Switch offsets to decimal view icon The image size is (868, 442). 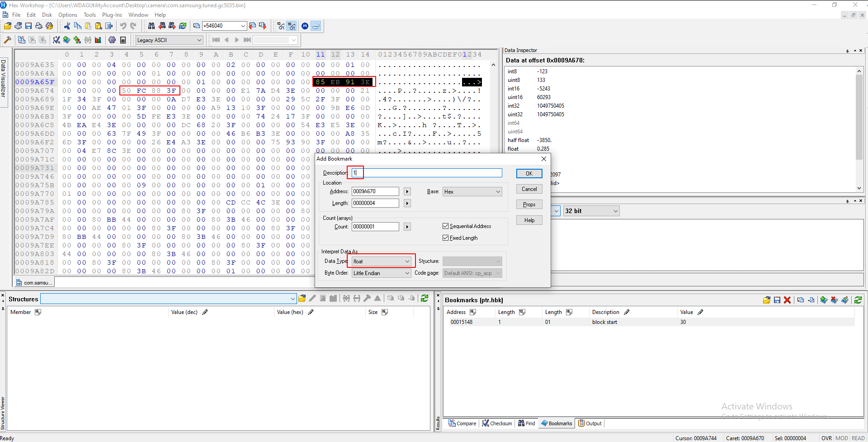tap(281, 26)
